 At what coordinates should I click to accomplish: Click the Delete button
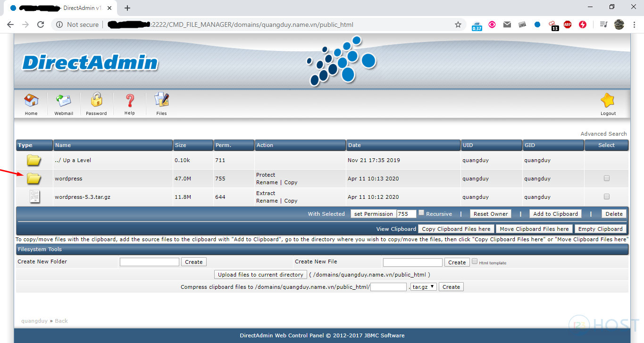click(x=614, y=214)
